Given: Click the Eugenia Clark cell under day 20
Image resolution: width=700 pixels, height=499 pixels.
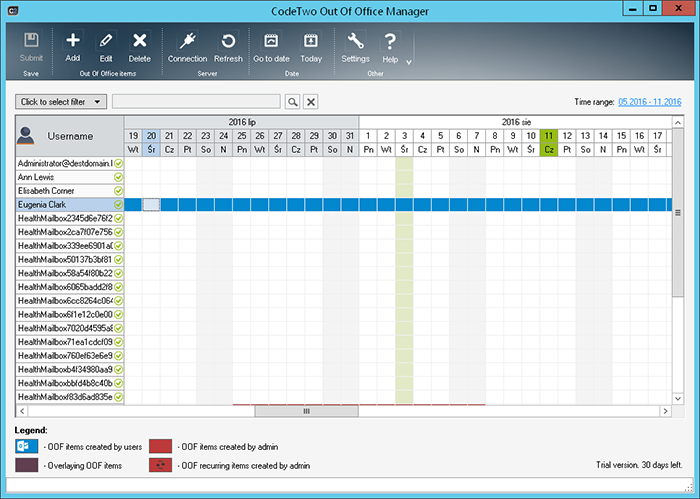Looking at the screenshot, I should click(151, 205).
